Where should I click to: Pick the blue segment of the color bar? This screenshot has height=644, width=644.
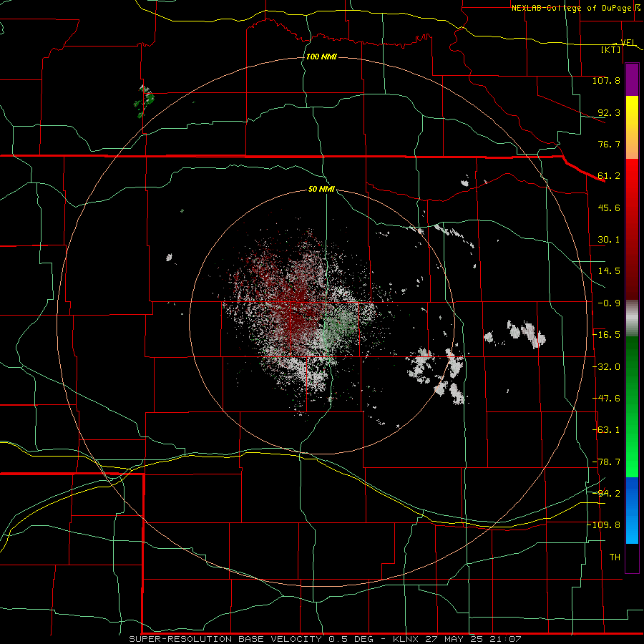tap(632, 510)
